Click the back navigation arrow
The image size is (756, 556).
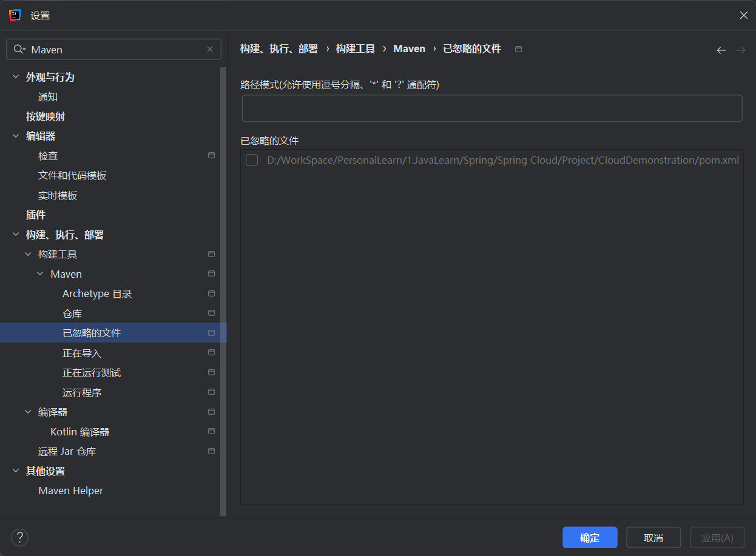coord(721,50)
